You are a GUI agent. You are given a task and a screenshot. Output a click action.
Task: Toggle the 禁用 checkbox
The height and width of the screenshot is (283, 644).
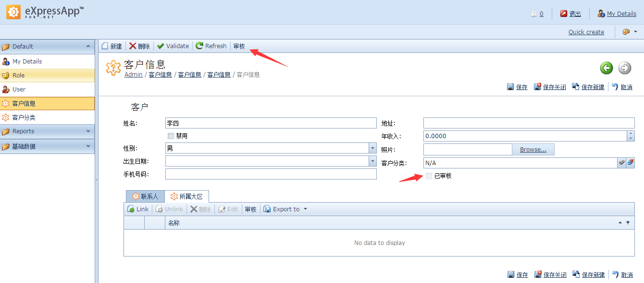(171, 136)
